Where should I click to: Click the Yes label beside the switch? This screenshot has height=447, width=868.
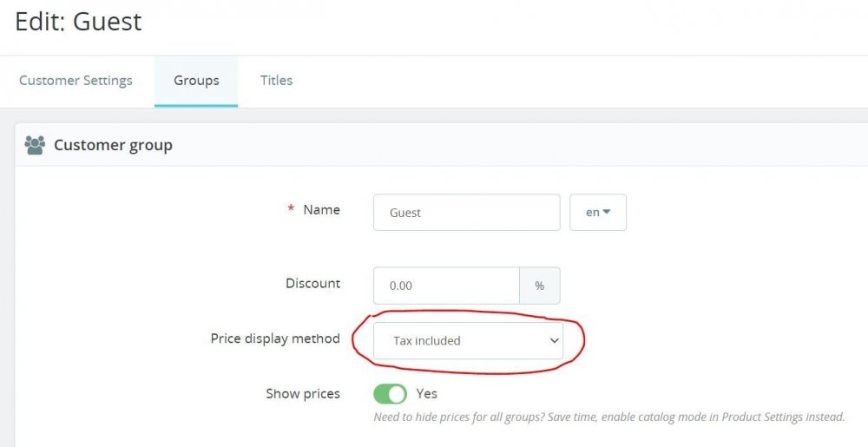(426, 394)
